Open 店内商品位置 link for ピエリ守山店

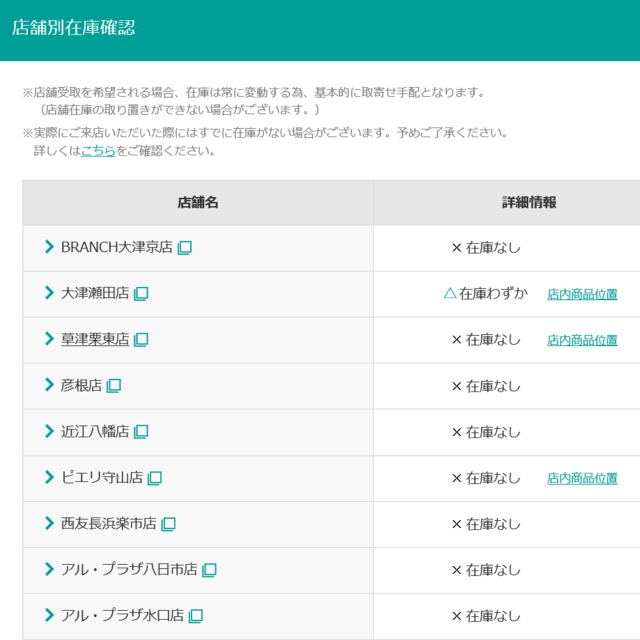[x=582, y=478]
